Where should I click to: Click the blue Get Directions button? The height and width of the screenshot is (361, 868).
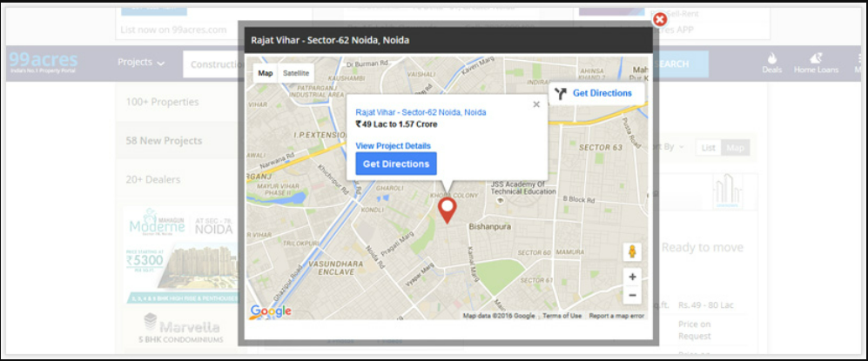(396, 164)
